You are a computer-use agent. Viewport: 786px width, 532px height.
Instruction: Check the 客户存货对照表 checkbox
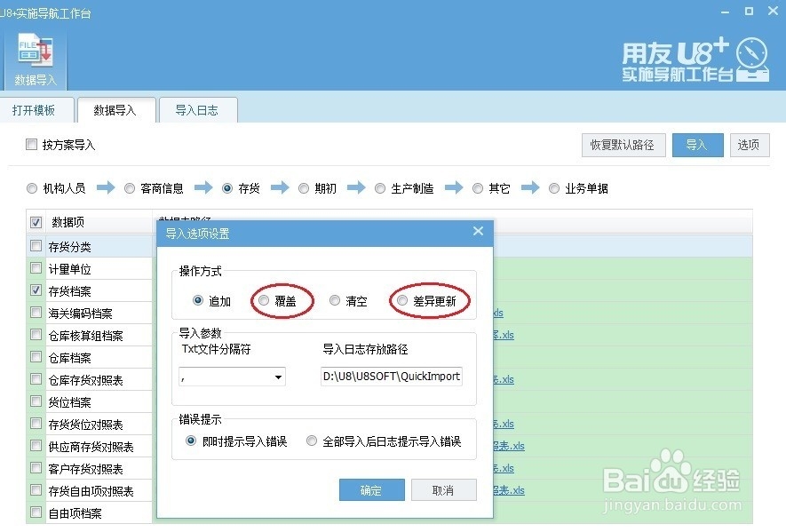(x=36, y=468)
